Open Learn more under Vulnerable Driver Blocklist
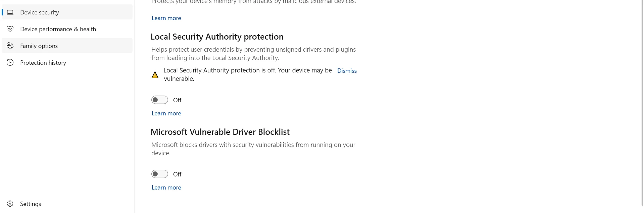The height and width of the screenshot is (213, 644). click(x=166, y=188)
